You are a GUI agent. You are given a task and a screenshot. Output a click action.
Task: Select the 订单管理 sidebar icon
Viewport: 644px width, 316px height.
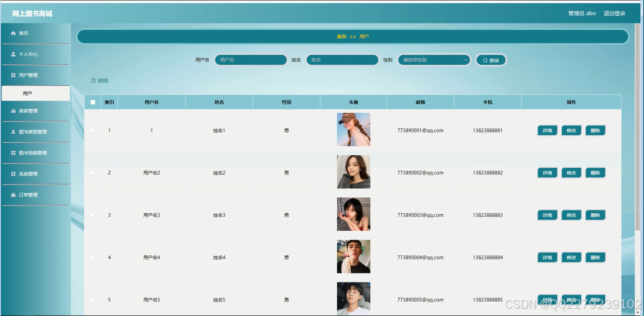[x=13, y=195]
